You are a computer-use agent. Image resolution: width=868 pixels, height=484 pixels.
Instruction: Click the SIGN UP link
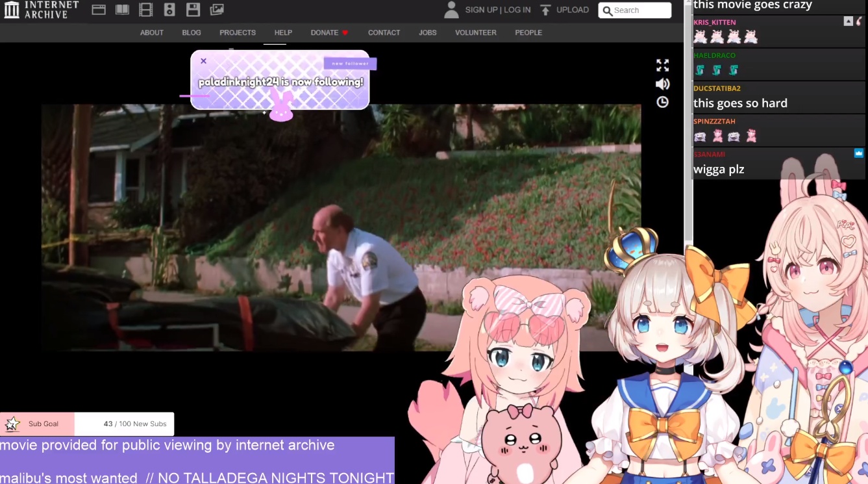pyautogui.click(x=481, y=10)
